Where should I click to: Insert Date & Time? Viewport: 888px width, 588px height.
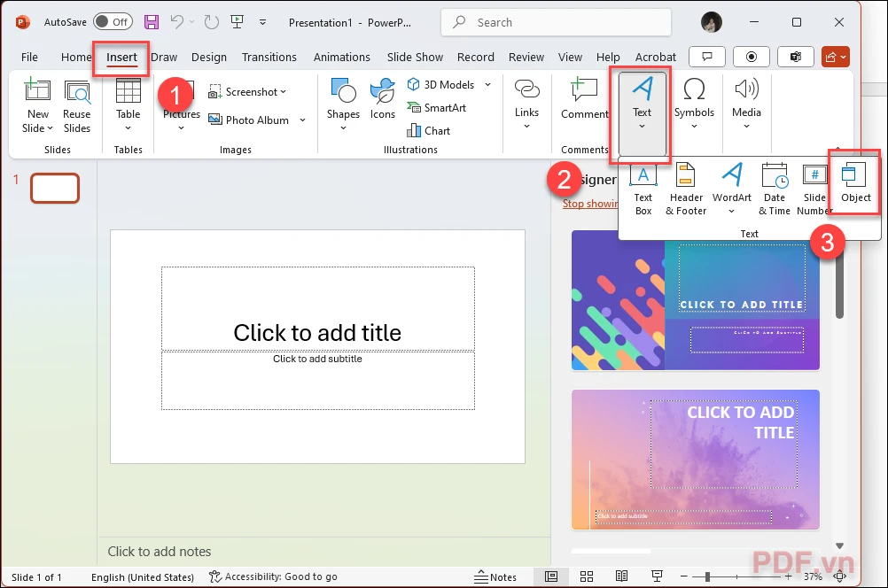coord(775,190)
